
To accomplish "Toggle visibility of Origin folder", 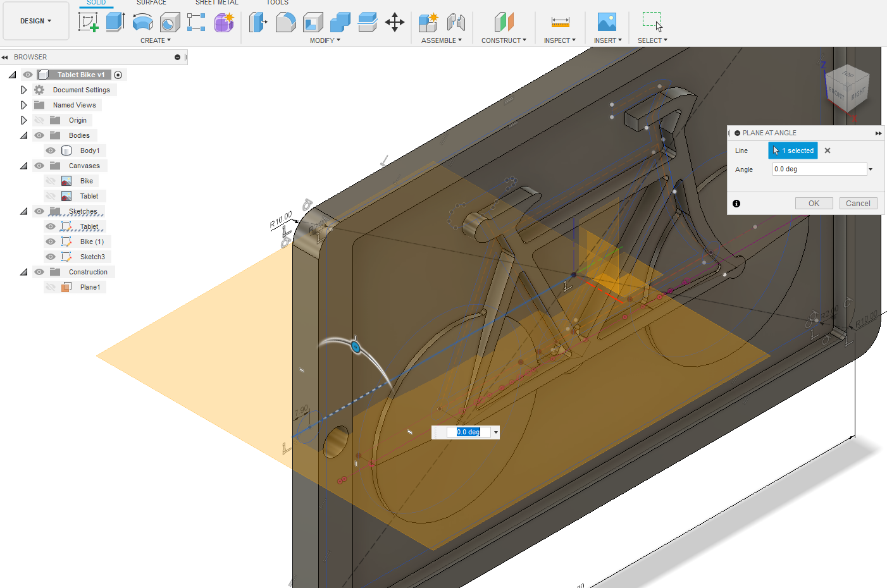I will pyautogui.click(x=39, y=120).
